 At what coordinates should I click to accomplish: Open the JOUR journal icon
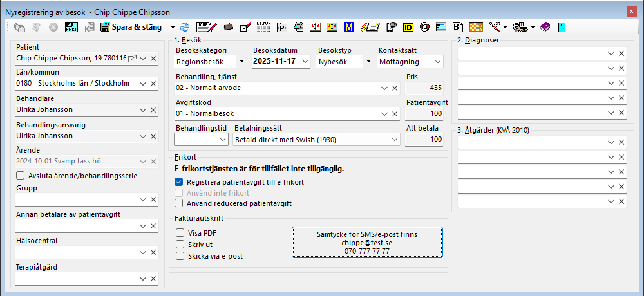click(x=205, y=27)
